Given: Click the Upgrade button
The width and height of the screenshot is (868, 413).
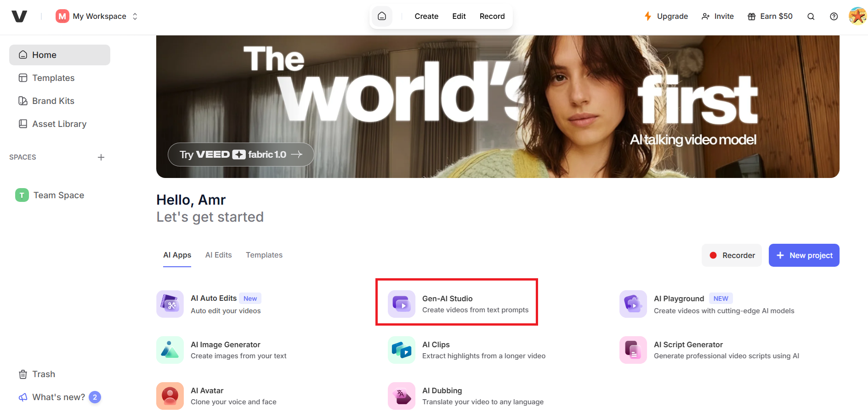Looking at the screenshot, I should [666, 17].
